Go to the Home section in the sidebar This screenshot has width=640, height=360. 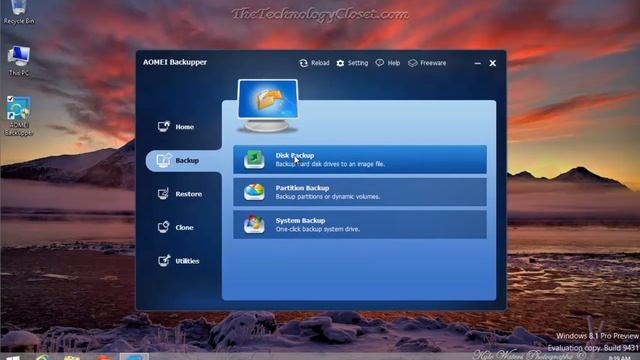point(176,127)
